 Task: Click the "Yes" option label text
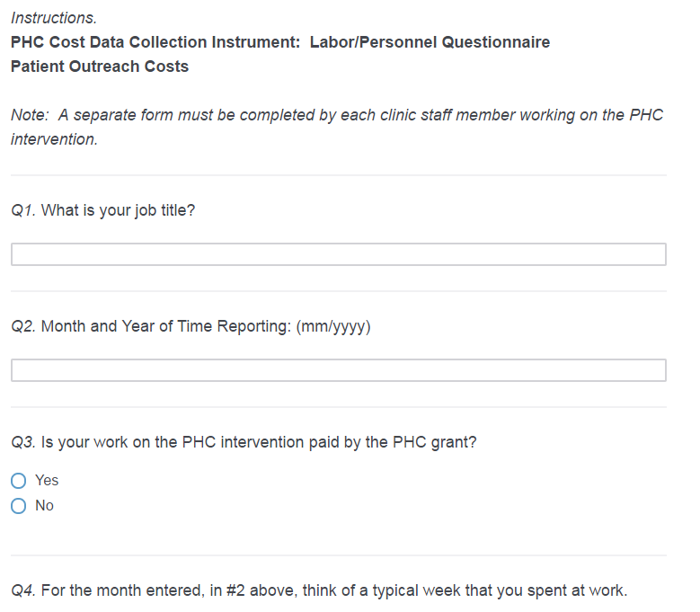[47, 481]
